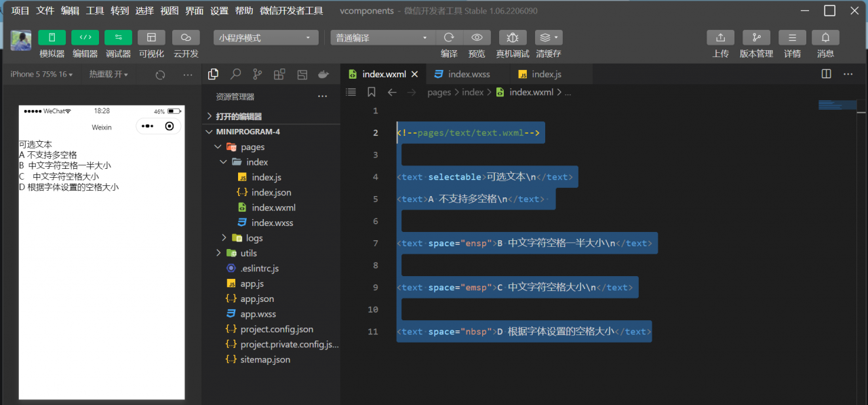
Task: Click the bookmark icon in breadcrumb bar
Action: click(x=371, y=92)
